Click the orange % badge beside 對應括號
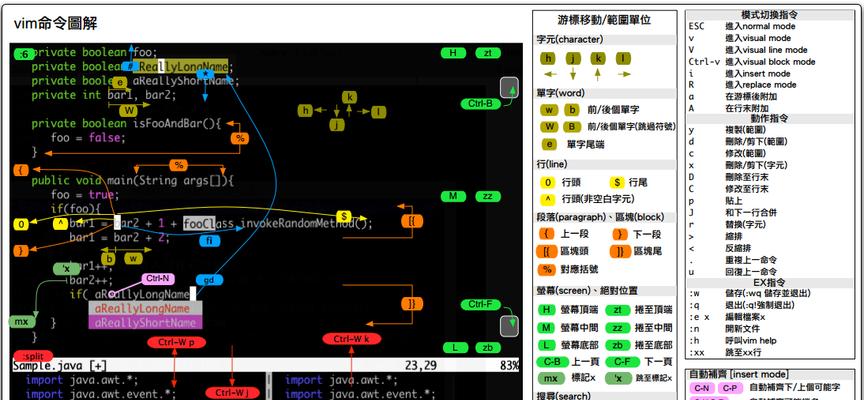 pyautogui.click(x=547, y=269)
